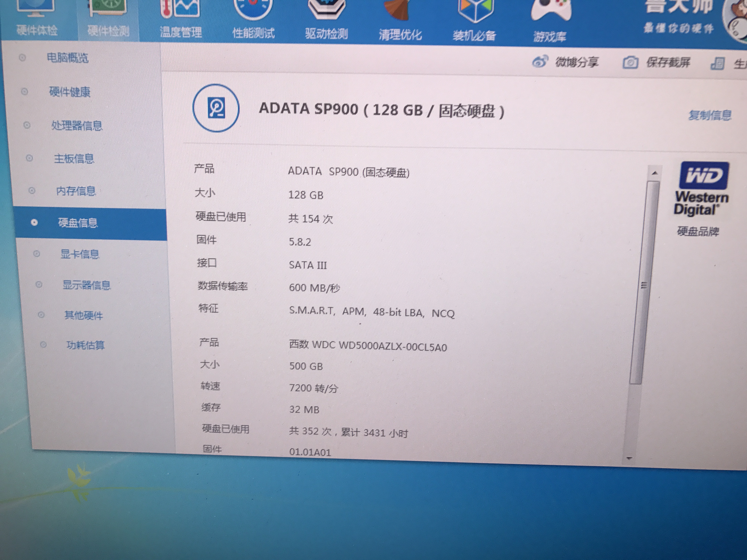Click the usage value 共 154 次
The width and height of the screenshot is (747, 560).
tap(311, 219)
